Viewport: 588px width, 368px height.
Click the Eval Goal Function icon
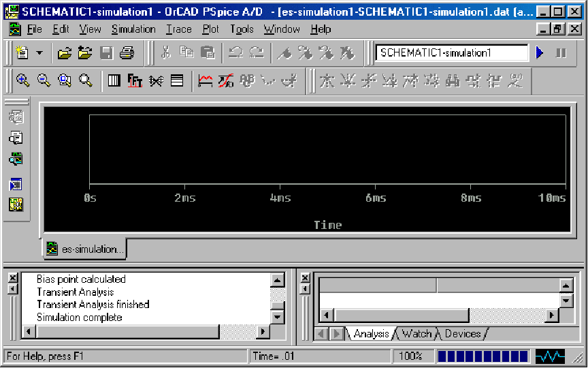point(226,80)
